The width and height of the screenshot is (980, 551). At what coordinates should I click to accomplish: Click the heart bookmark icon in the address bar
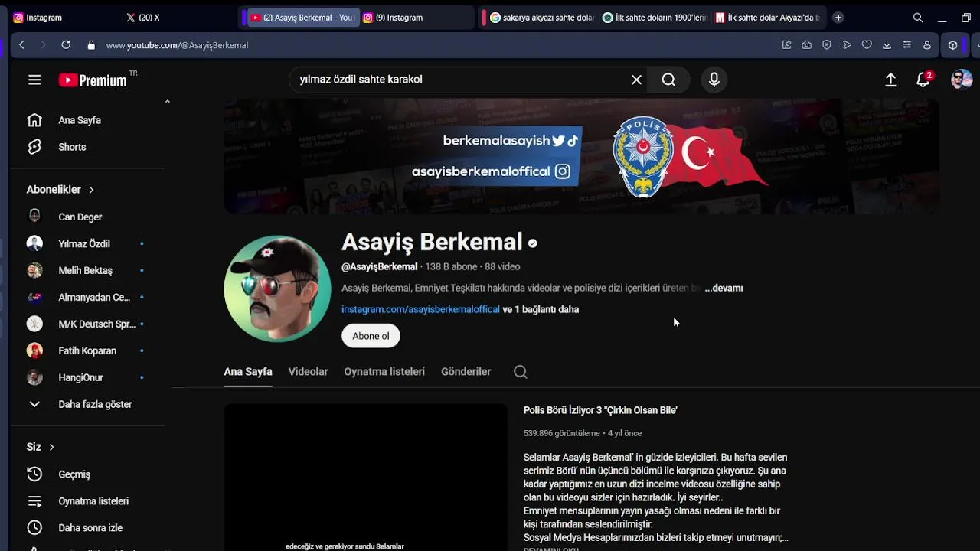[x=867, y=45]
